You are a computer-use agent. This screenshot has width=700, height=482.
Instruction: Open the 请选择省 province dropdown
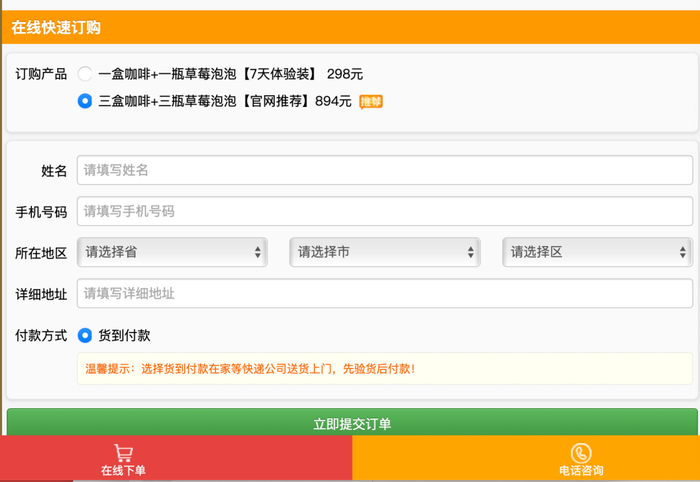coord(172,252)
